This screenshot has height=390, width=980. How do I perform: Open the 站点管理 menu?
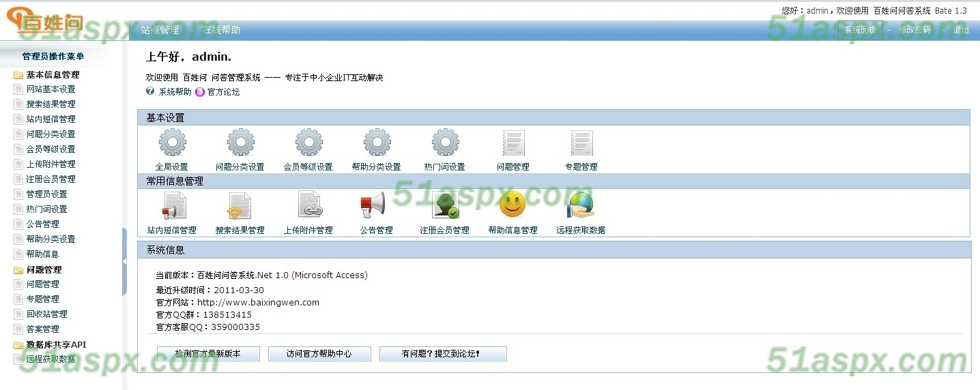[160, 30]
